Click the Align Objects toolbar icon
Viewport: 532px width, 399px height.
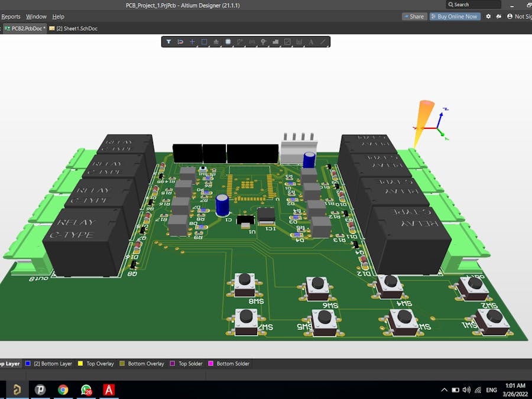[x=216, y=42]
